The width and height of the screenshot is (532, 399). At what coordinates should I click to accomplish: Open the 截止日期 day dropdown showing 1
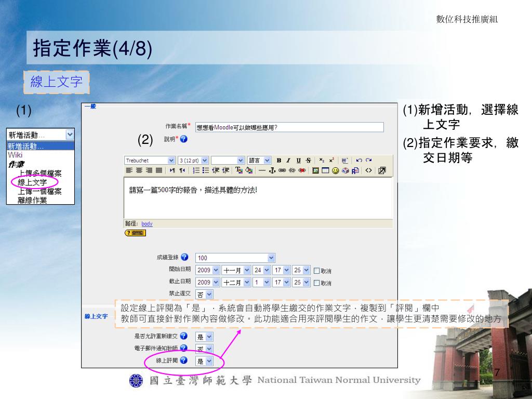[x=262, y=282]
